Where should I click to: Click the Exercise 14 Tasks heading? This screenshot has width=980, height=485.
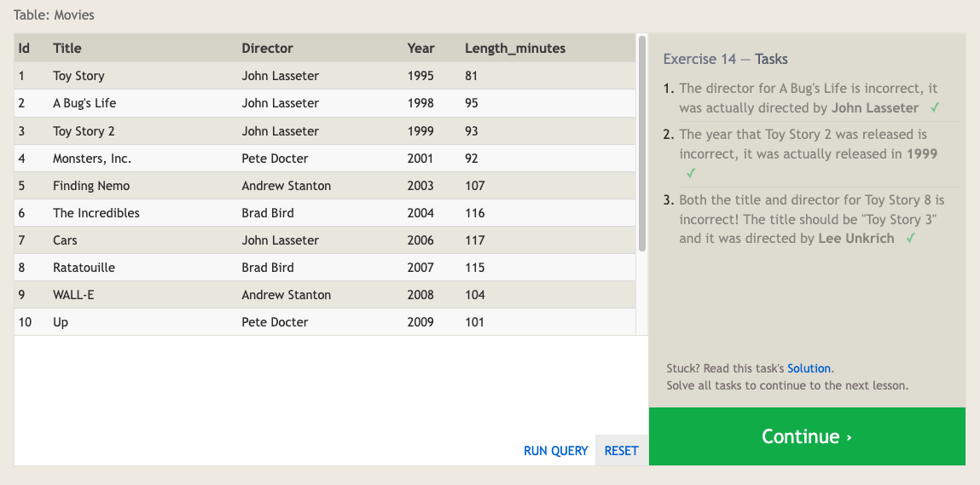(725, 60)
